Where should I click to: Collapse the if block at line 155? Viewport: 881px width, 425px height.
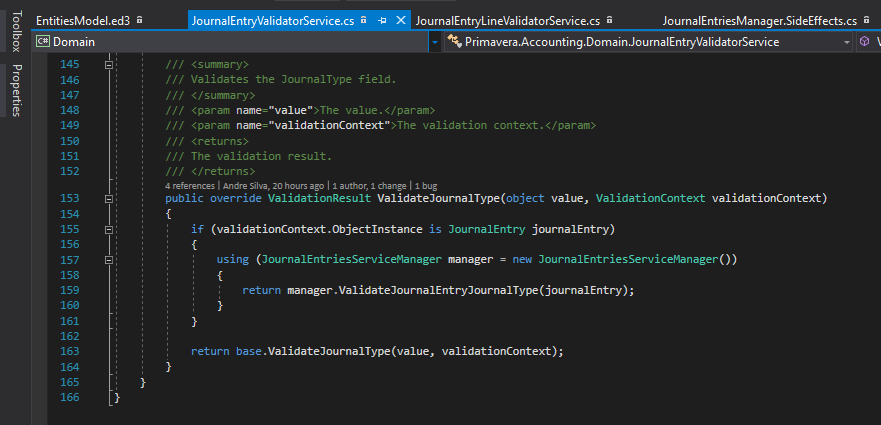tap(109, 229)
